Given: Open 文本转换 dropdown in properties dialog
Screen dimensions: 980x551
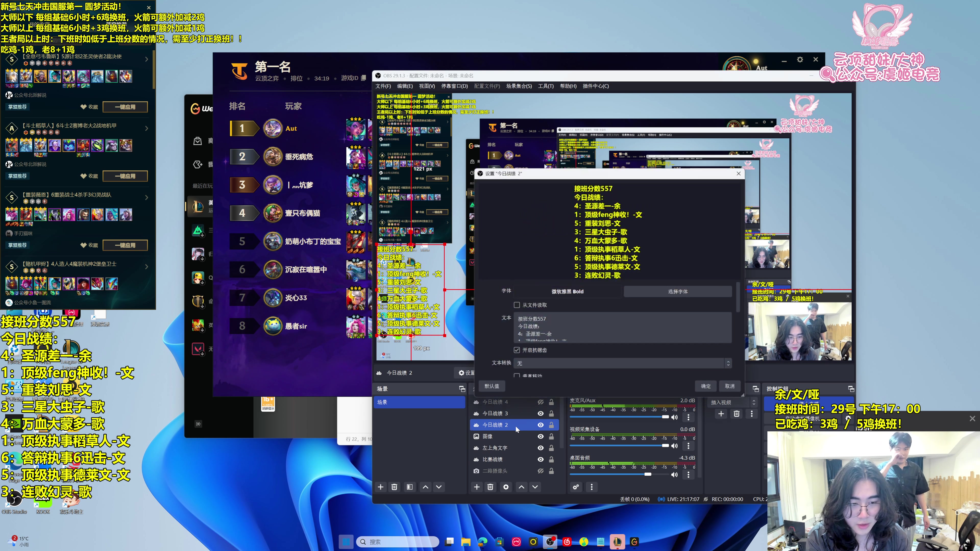Looking at the screenshot, I should click(623, 363).
